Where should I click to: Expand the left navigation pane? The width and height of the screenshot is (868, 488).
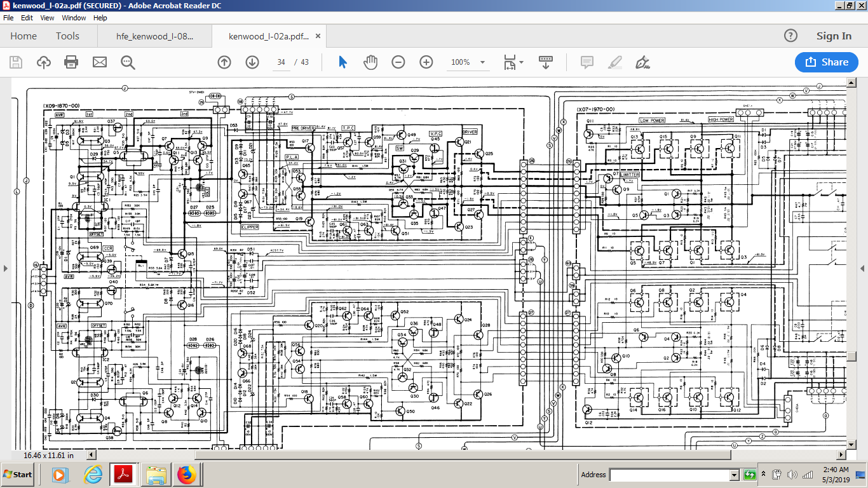click(6, 268)
